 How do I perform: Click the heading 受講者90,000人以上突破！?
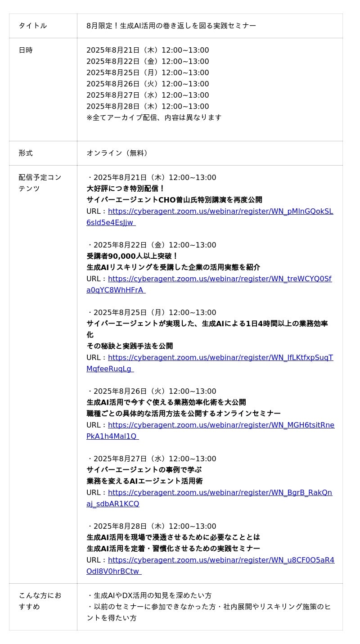(x=133, y=256)
